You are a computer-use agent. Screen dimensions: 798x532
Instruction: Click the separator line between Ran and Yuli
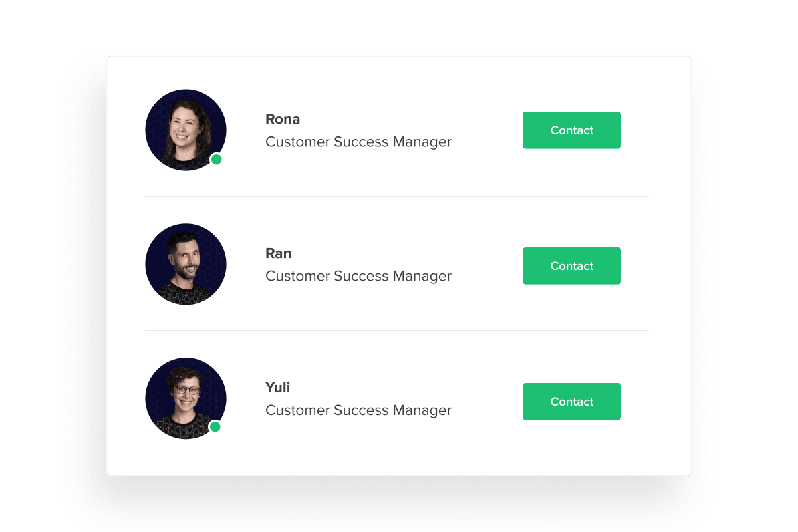tap(397, 331)
